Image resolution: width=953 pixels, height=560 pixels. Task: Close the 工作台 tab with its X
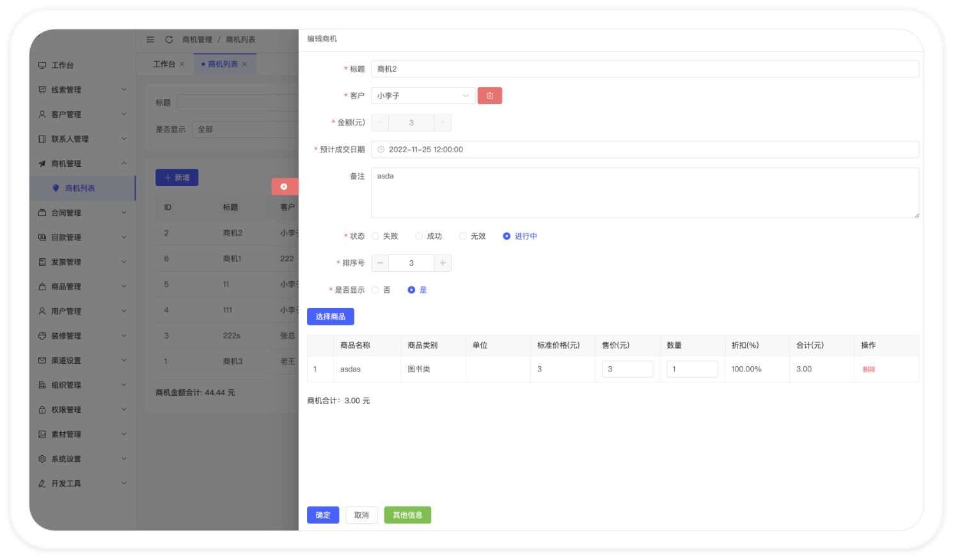pyautogui.click(x=182, y=64)
